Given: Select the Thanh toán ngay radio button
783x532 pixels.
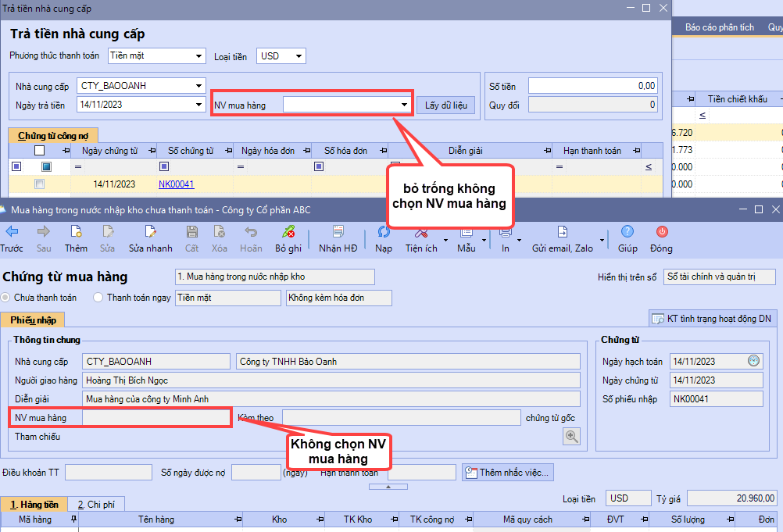Looking at the screenshot, I should (x=98, y=298).
